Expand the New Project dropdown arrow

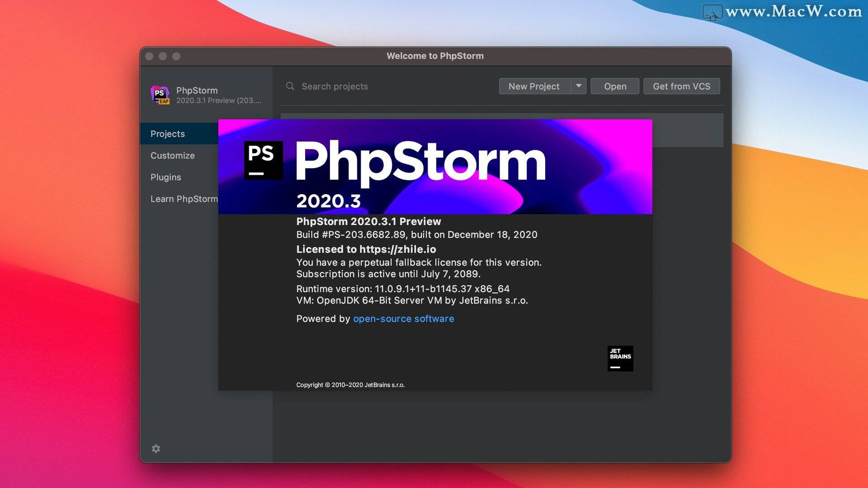579,86
